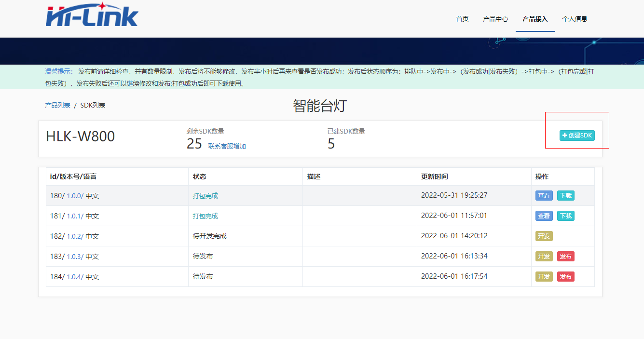This screenshot has height=339, width=644.
Task: Click 联系客服增加 link
Action: point(227,146)
